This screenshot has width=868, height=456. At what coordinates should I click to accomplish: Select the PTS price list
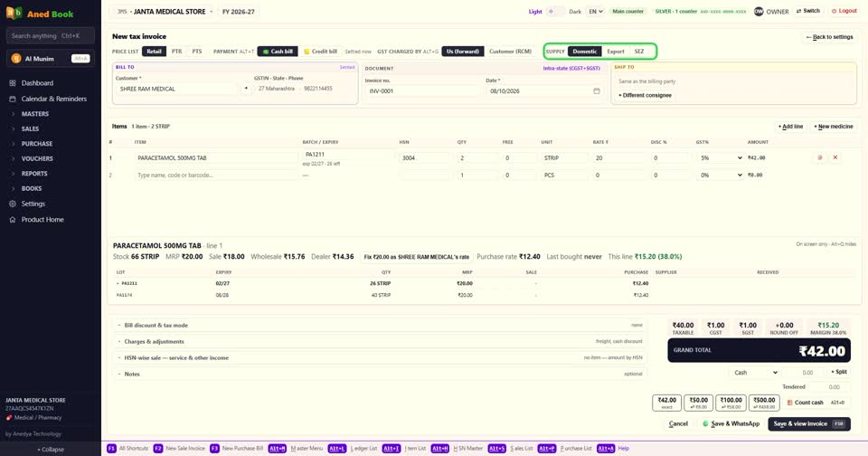click(x=197, y=52)
